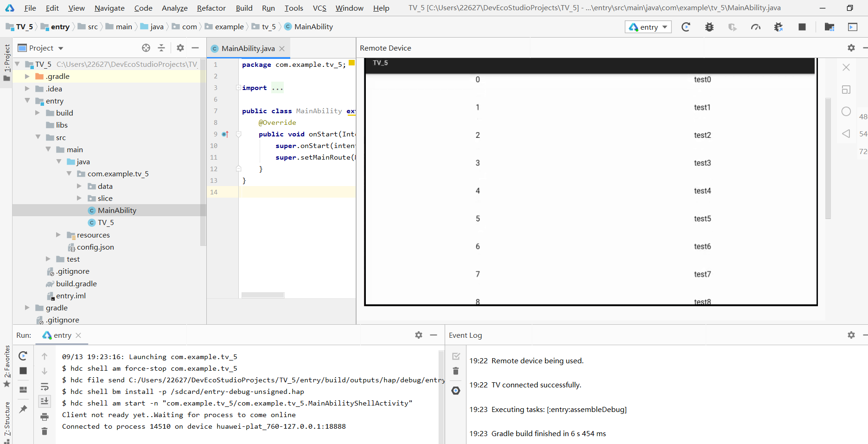Rerun entry in Run panel
Viewport: 868px width, 444px height.
23,356
